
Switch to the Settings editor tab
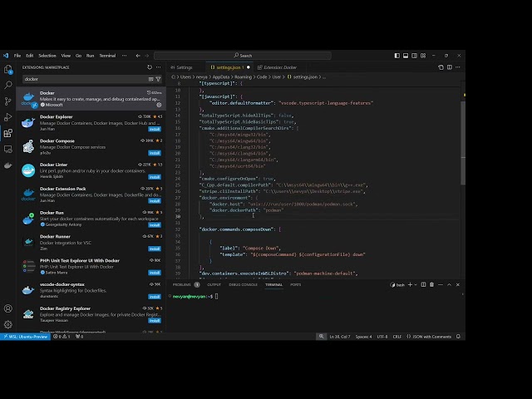185,67
